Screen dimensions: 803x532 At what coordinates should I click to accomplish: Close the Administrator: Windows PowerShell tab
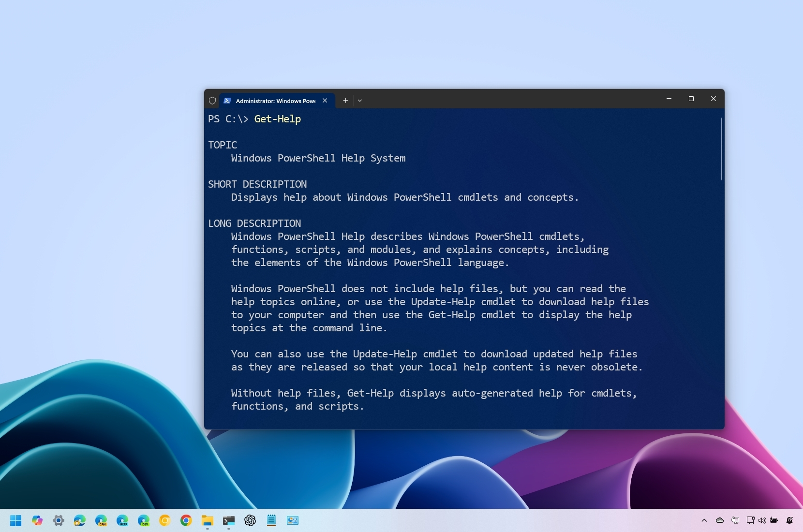coord(325,101)
